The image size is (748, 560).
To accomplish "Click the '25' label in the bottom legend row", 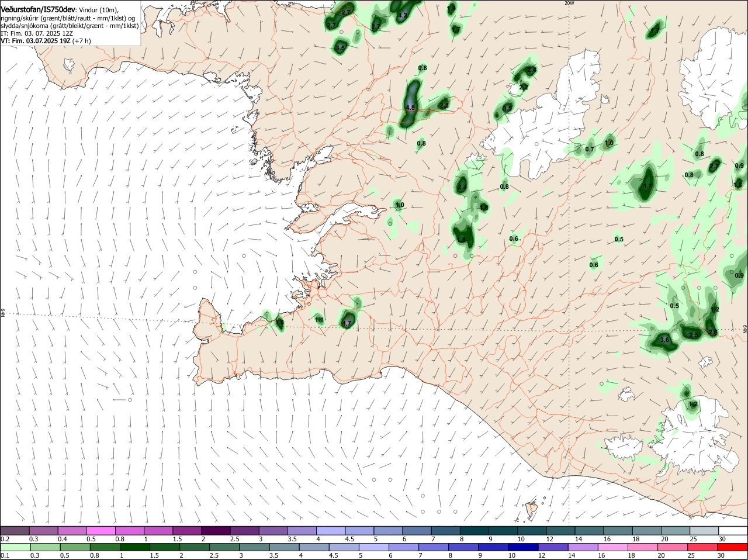I will point(692,555).
